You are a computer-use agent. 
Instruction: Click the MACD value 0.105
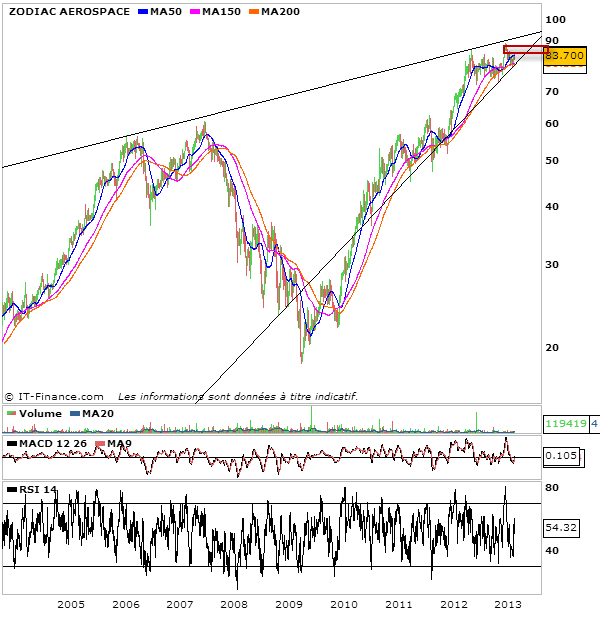562,457
